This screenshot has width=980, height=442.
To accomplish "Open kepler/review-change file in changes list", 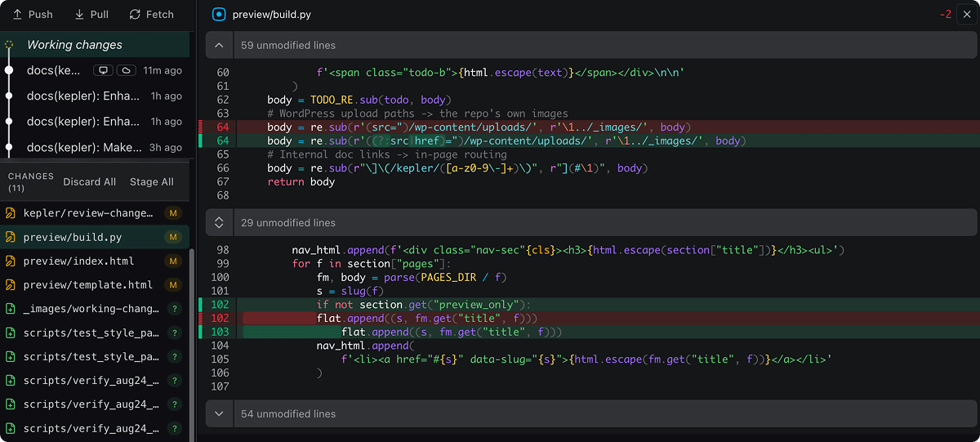I will (x=95, y=213).
